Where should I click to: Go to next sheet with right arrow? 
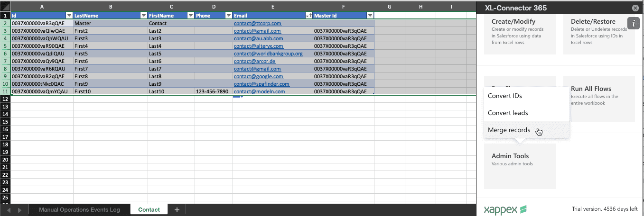coord(19,210)
